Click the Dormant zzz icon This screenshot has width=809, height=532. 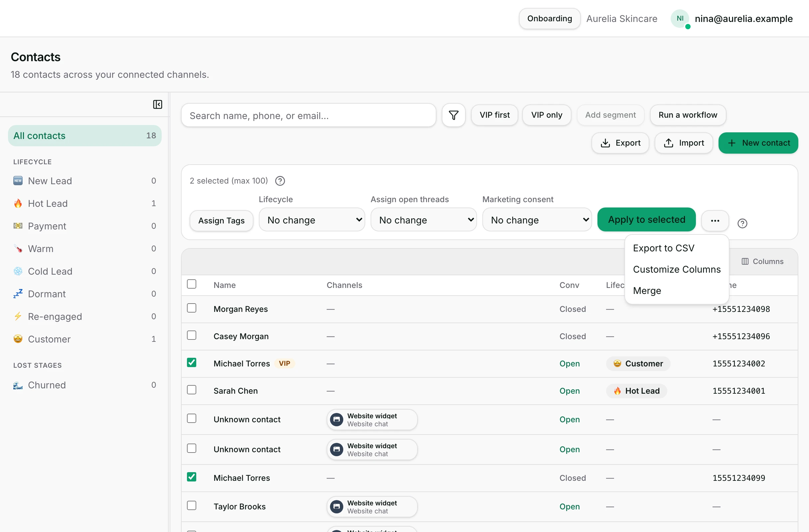pyautogui.click(x=18, y=294)
